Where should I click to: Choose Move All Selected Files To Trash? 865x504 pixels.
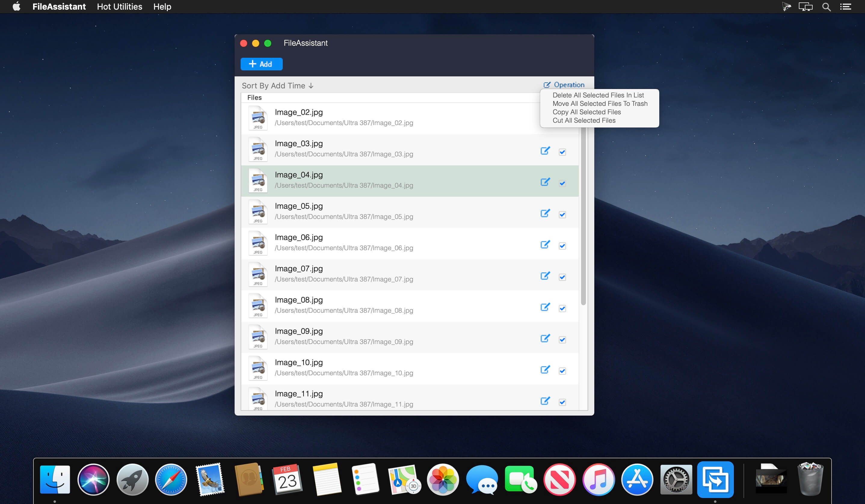pyautogui.click(x=599, y=104)
